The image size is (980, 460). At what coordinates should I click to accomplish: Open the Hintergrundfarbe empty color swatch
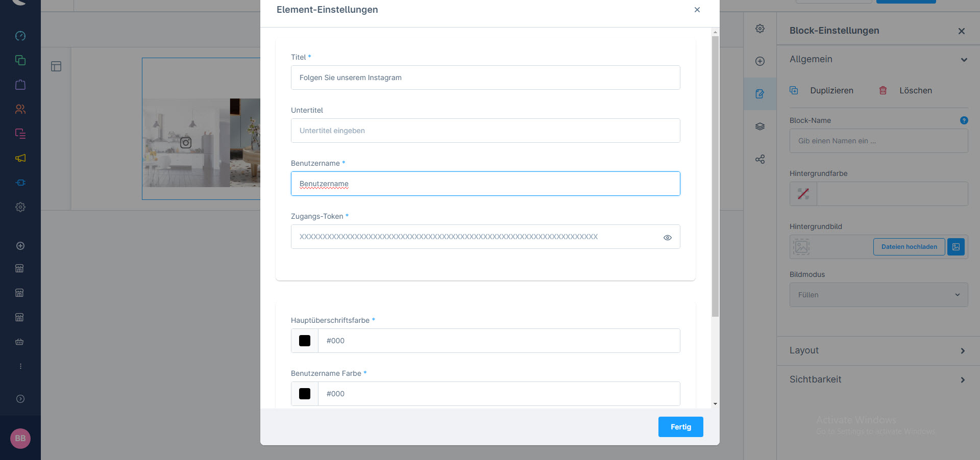coord(803,194)
